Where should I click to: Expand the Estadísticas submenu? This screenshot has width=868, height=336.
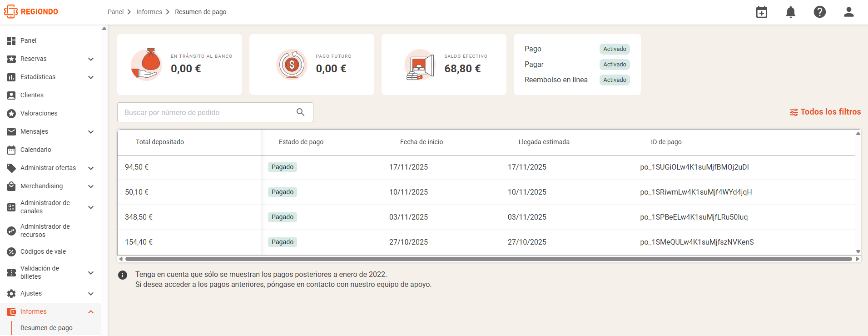(x=91, y=77)
